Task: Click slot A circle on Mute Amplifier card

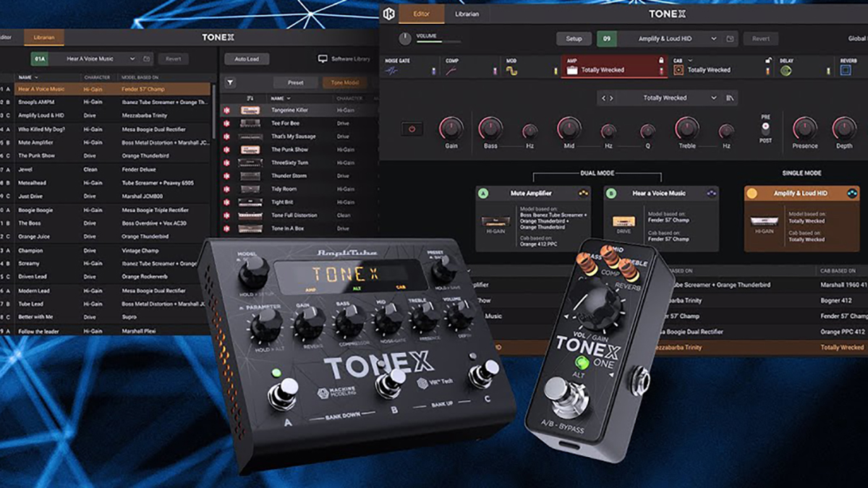Action: (483, 194)
